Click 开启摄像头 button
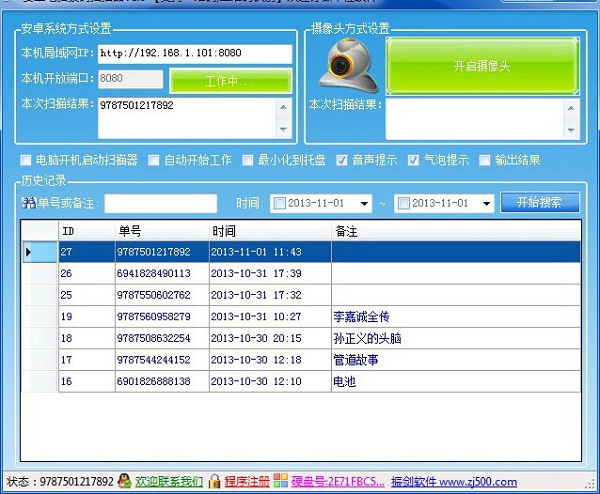The width and height of the screenshot is (600, 494). [482, 66]
